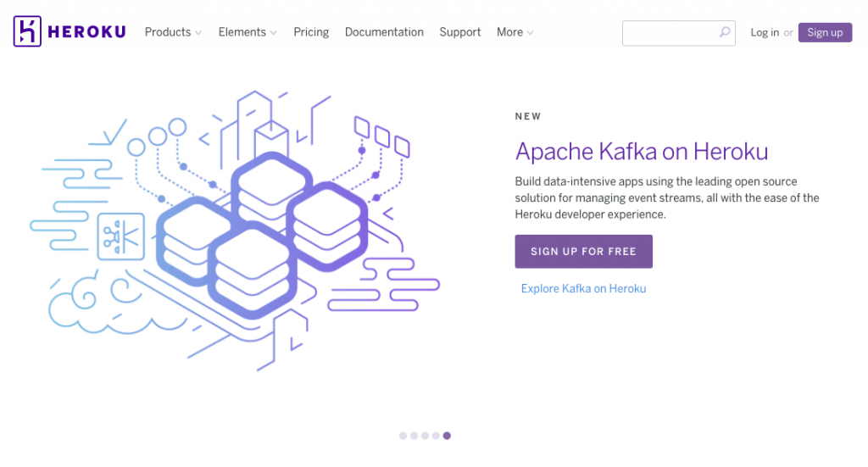Click the SIGN UP FOR FREE button
Viewport: 868px width, 467px height.
[583, 251]
